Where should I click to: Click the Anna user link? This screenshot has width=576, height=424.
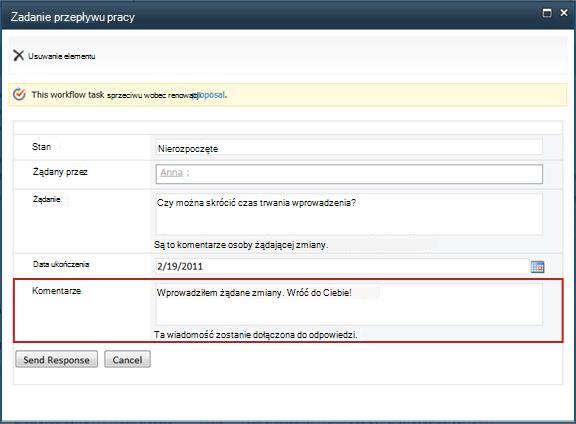point(172,172)
